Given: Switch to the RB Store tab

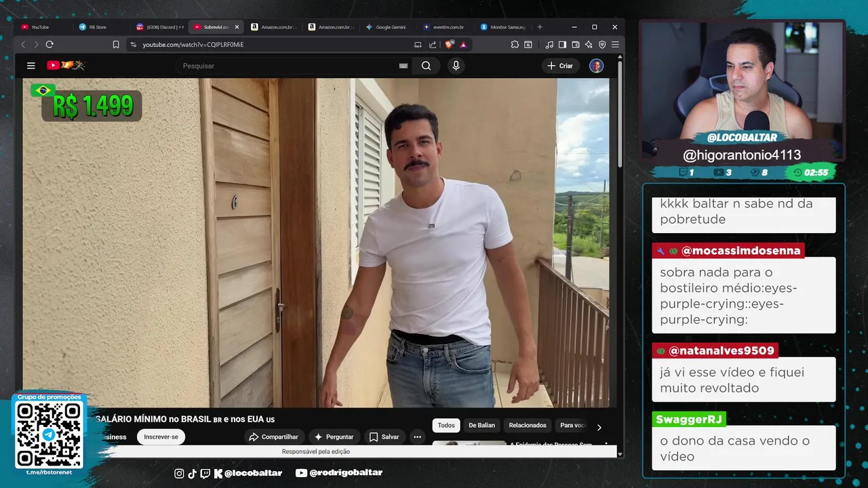Looking at the screenshot, I should point(101,27).
